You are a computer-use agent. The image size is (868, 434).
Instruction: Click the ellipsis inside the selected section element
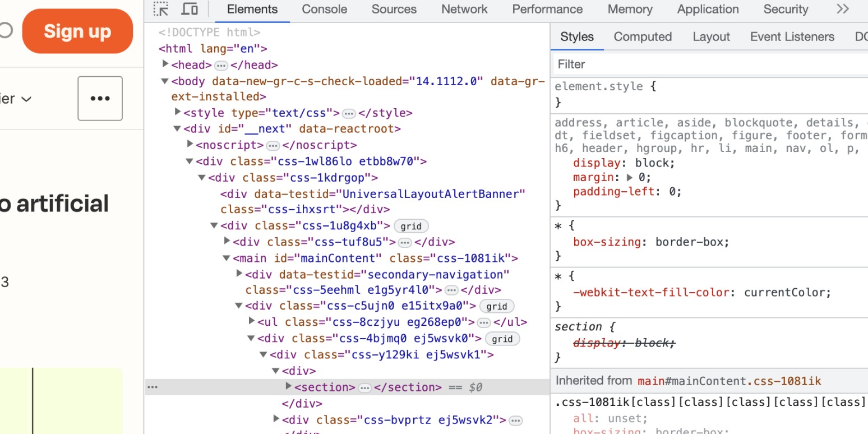pos(365,386)
